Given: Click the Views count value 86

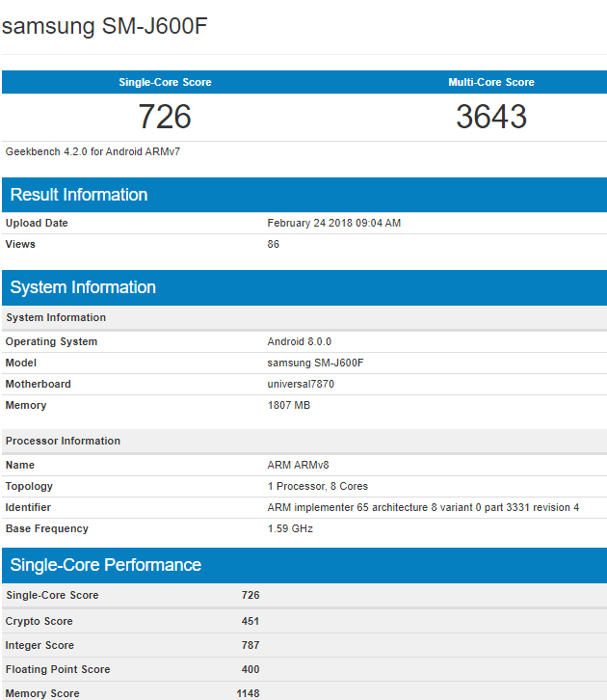Looking at the screenshot, I should [274, 244].
